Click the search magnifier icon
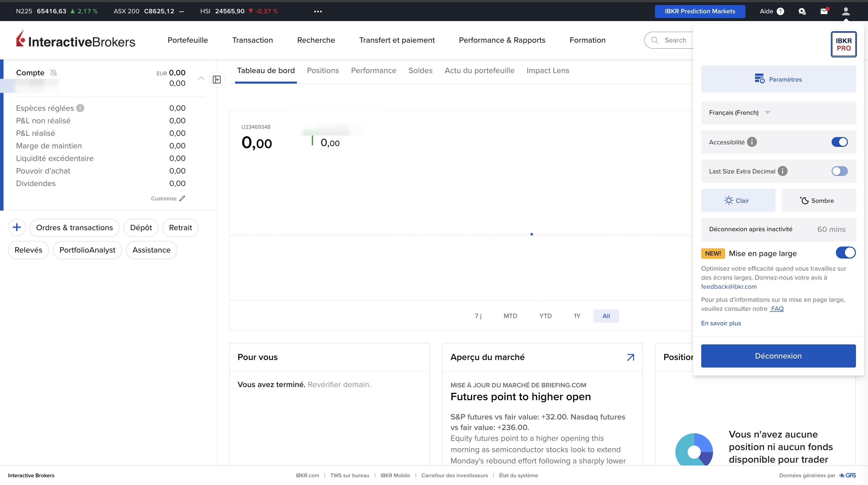Viewport: 868px width, 485px height. 655,40
